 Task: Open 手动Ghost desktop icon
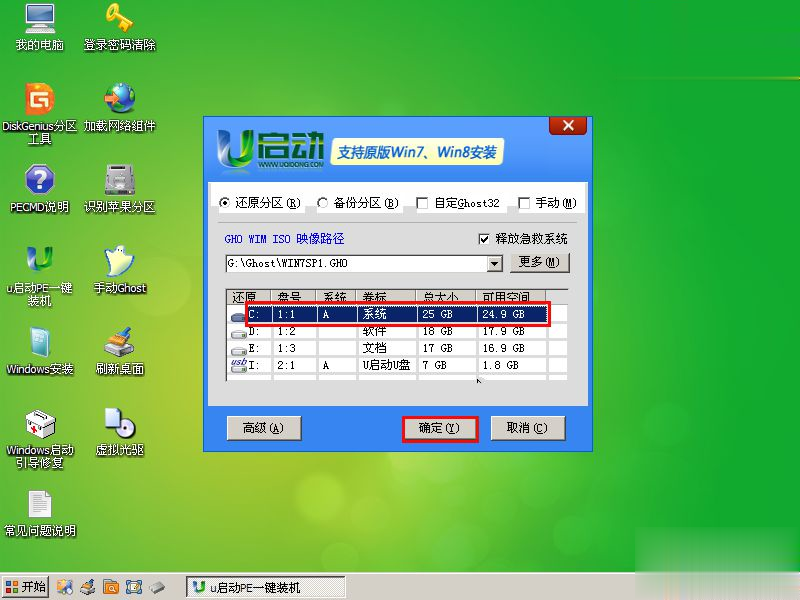120,262
